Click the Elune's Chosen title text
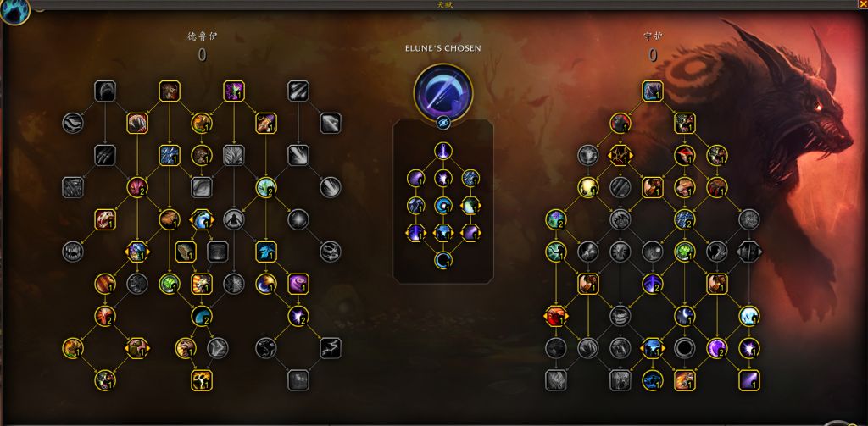The width and height of the screenshot is (868, 426). (442, 48)
